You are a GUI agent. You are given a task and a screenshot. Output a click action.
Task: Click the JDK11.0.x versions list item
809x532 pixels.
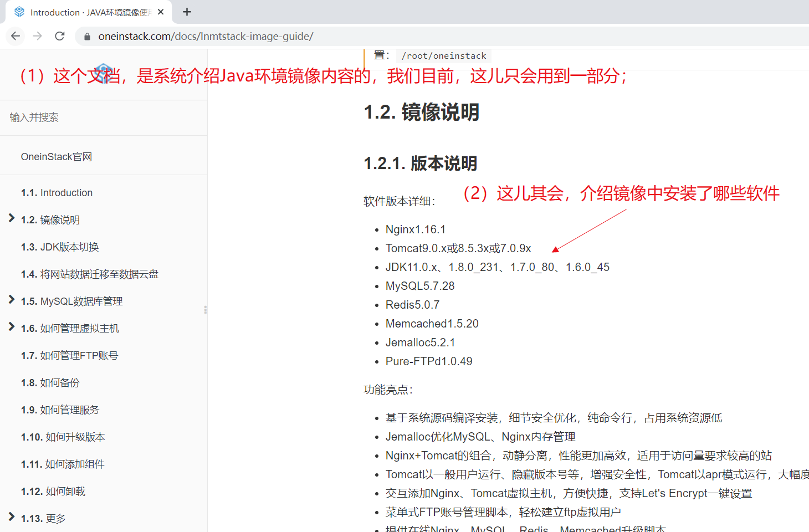[x=498, y=267]
